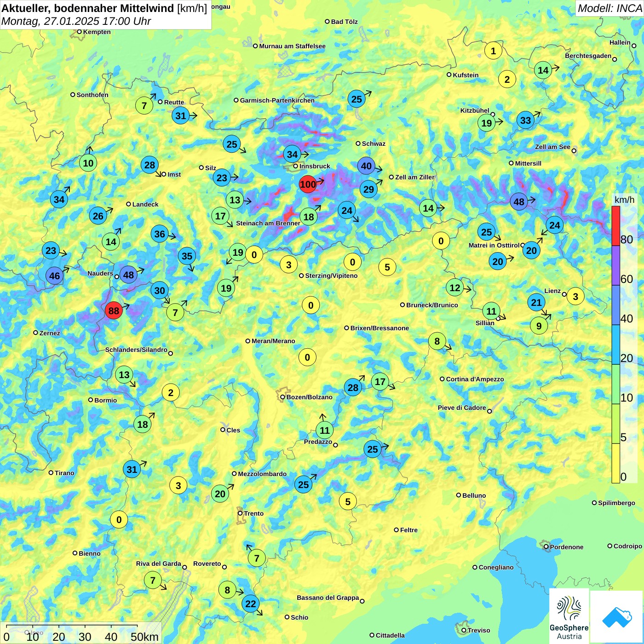Click the map title 'Aktueller, bodennaher Mittelwind'
This screenshot has height=644, width=644.
point(88,8)
